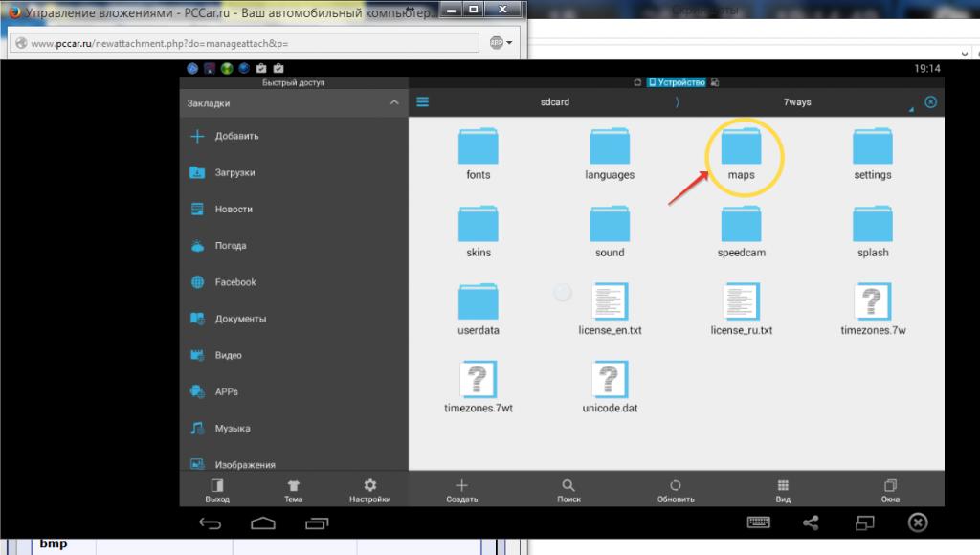Open the AdBlock Plus dropdown arrow

tap(509, 43)
